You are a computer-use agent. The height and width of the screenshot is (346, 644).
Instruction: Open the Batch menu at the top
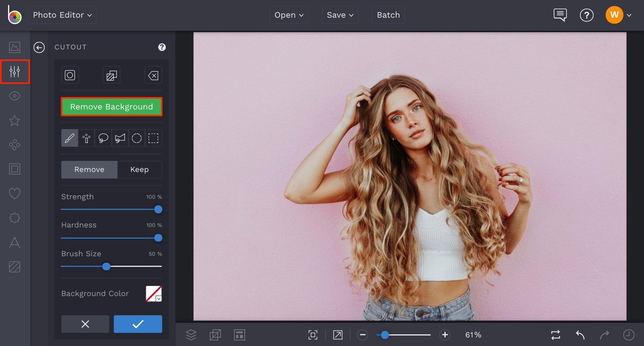(x=388, y=15)
